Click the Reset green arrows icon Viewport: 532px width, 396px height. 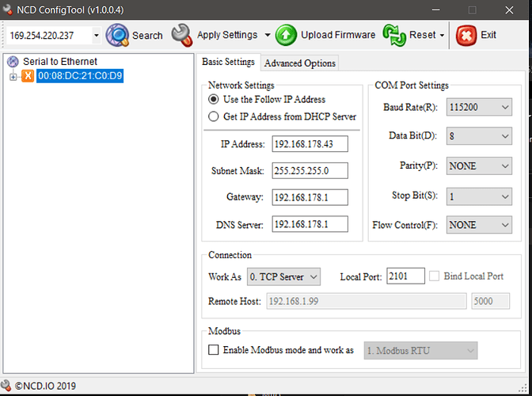[x=394, y=35]
